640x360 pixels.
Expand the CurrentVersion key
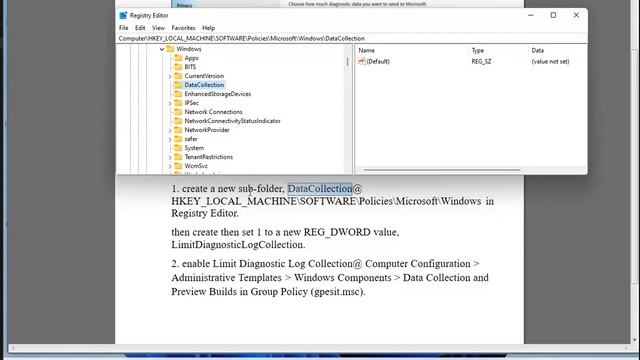point(170,76)
